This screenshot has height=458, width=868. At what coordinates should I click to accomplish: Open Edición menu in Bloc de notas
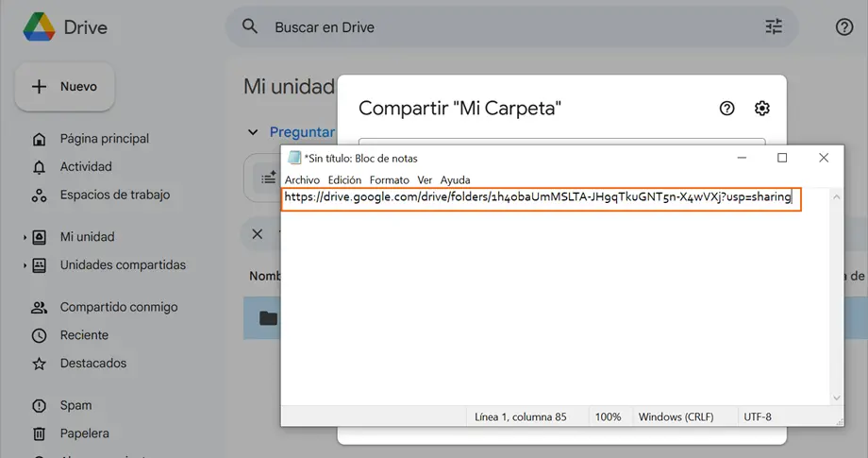click(x=344, y=180)
